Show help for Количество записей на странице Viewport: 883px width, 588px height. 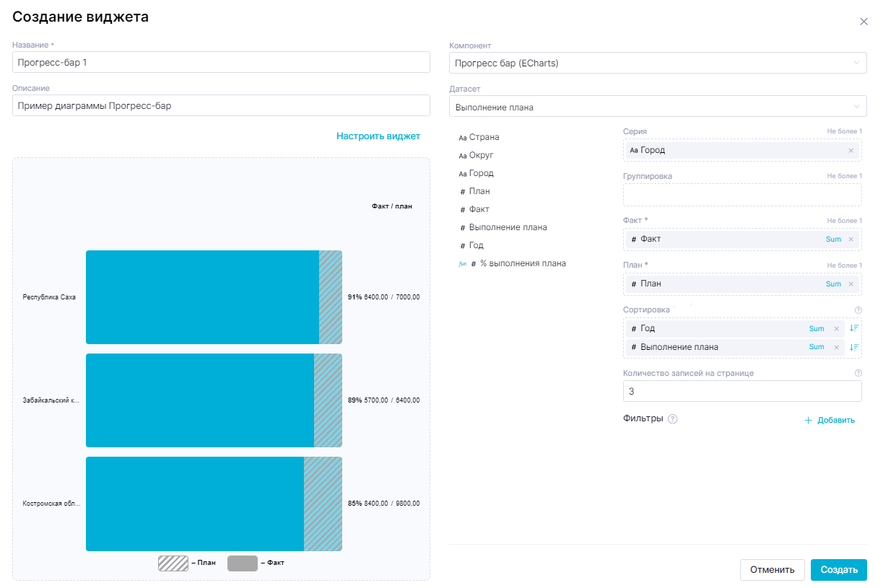coord(858,373)
